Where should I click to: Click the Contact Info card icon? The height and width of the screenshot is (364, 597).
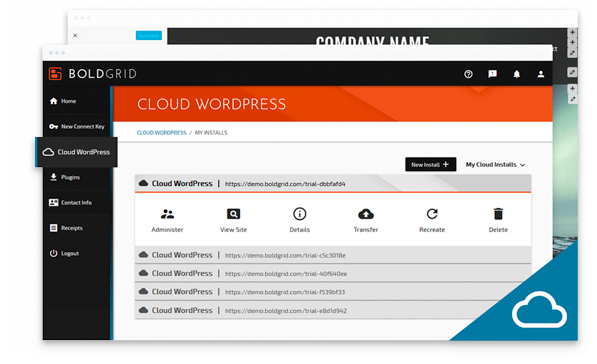click(53, 203)
